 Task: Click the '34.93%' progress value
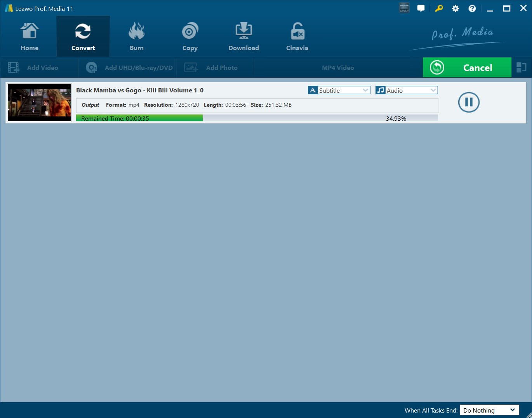coord(396,118)
